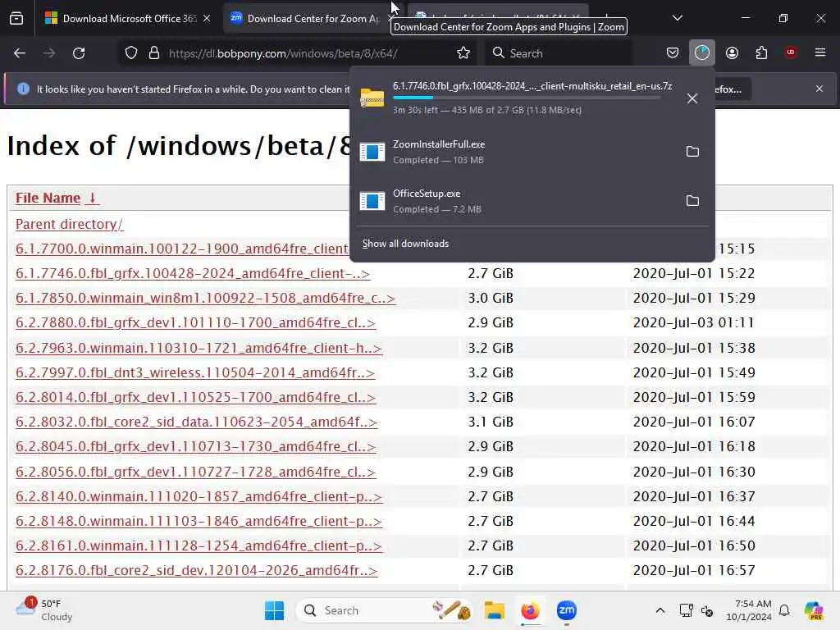Open notifications bell icon
This screenshot has width=840, height=630.
[784, 610]
